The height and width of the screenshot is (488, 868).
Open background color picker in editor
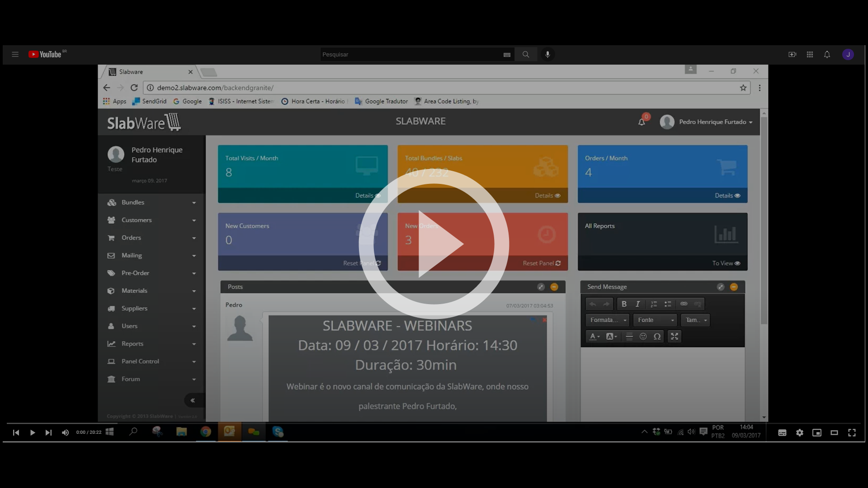[611, 337]
